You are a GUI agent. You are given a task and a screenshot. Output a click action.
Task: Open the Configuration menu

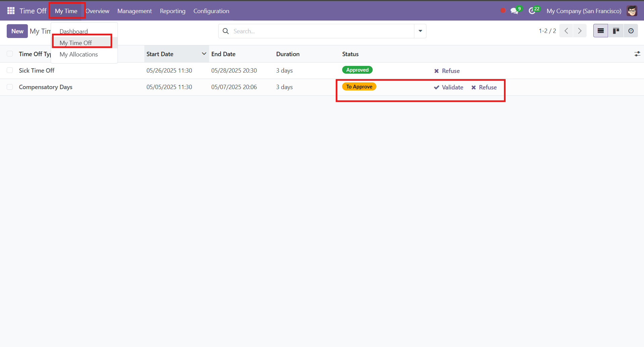(x=211, y=11)
